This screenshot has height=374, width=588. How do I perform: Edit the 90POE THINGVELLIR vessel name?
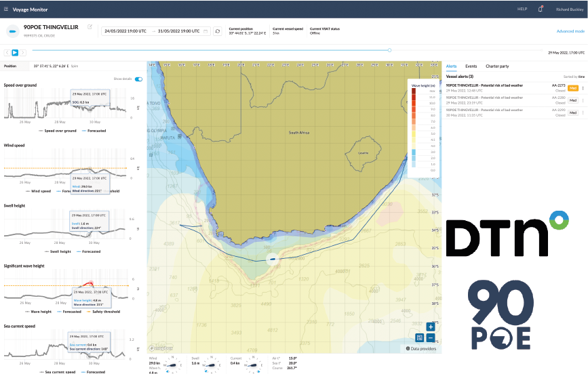(90, 26)
